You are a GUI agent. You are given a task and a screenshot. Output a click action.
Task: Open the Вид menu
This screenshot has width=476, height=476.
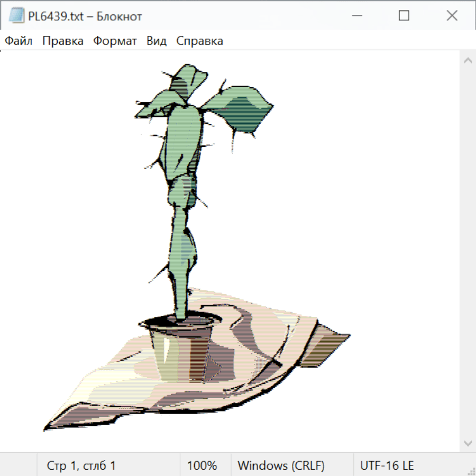[x=157, y=41]
